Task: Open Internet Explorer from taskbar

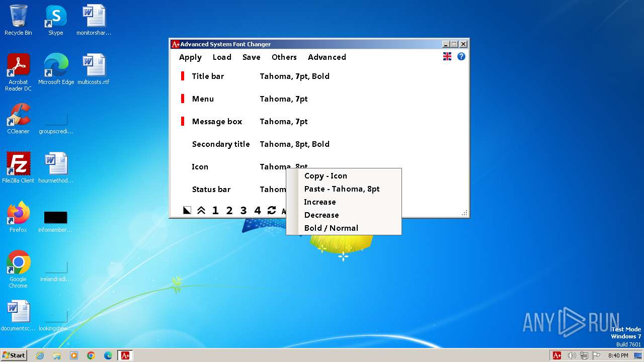Action: (x=40, y=355)
